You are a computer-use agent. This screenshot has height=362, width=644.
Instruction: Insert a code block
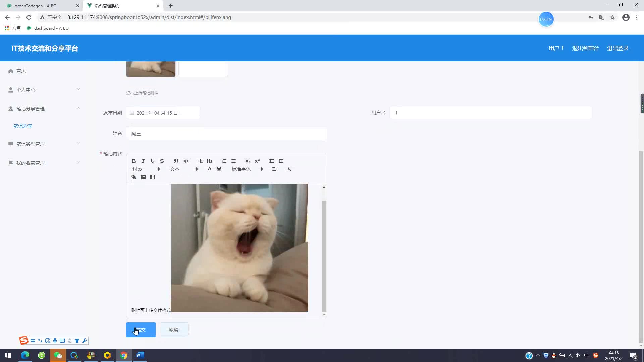point(185,161)
